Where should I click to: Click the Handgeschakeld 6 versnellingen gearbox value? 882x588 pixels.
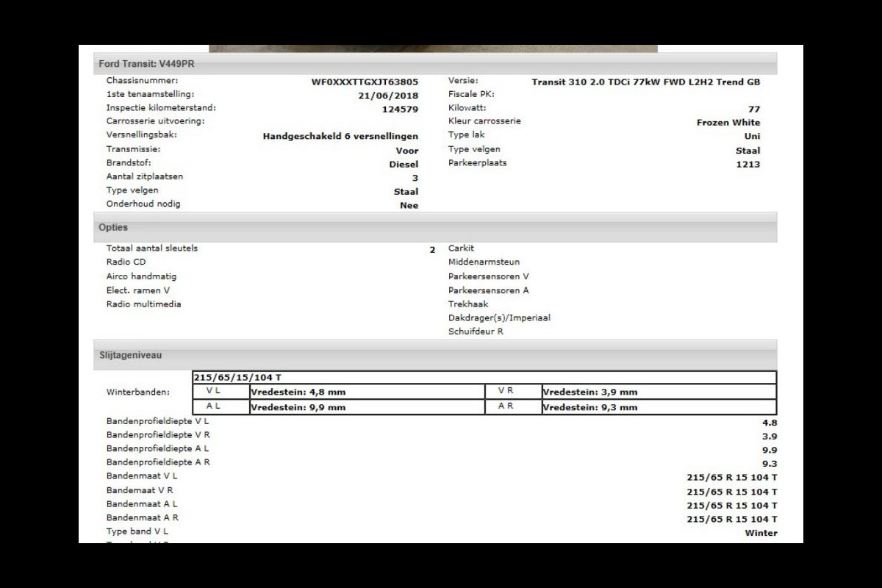[340, 137]
